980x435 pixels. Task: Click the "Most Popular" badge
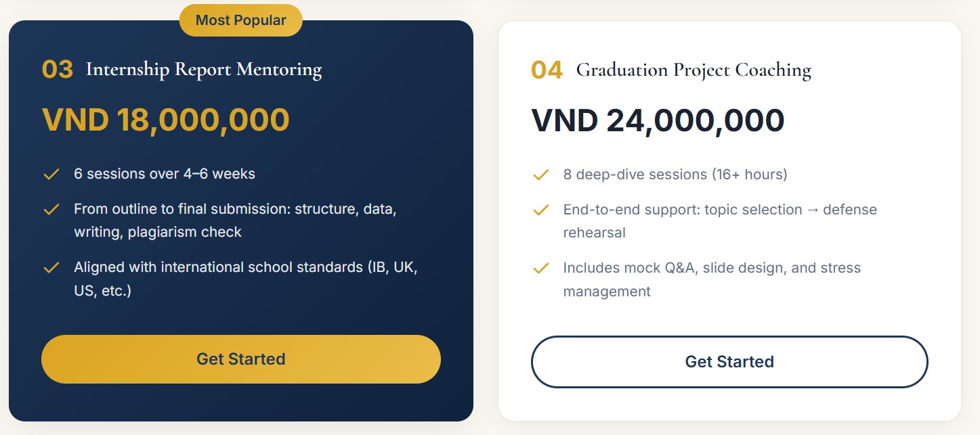[240, 21]
